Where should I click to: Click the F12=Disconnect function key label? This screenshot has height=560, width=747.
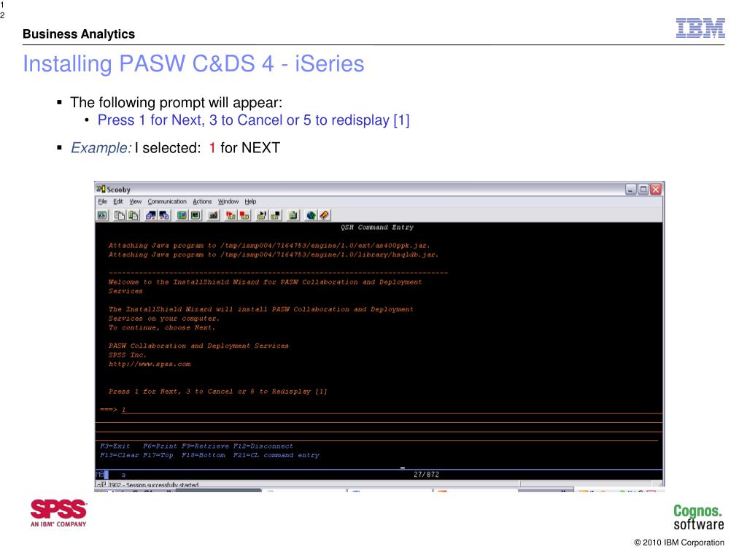(x=263, y=446)
